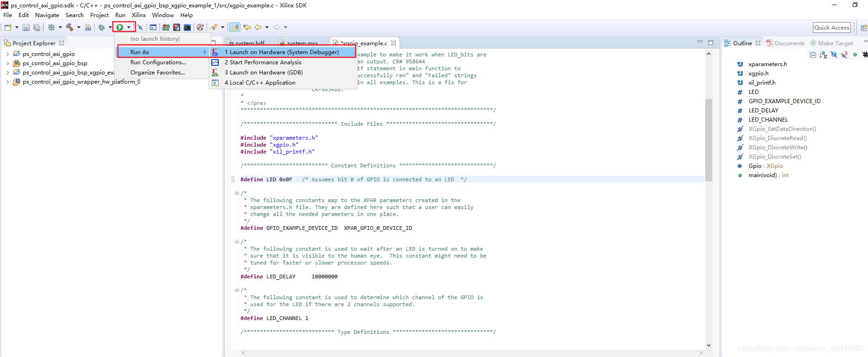Close the xgpio_example.c editor tab
This screenshot has height=357, width=868.
[x=394, y=43]
